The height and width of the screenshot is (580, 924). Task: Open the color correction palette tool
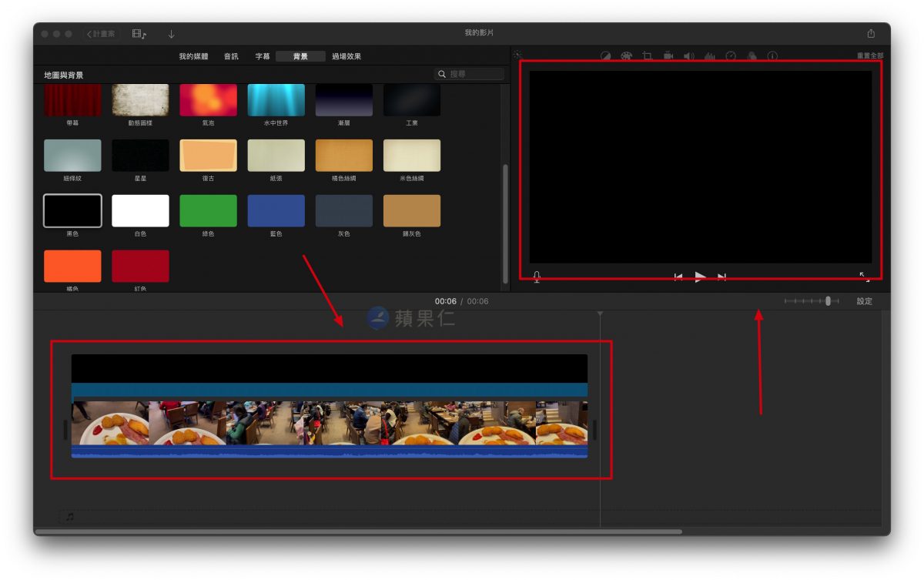click(626, 56)
